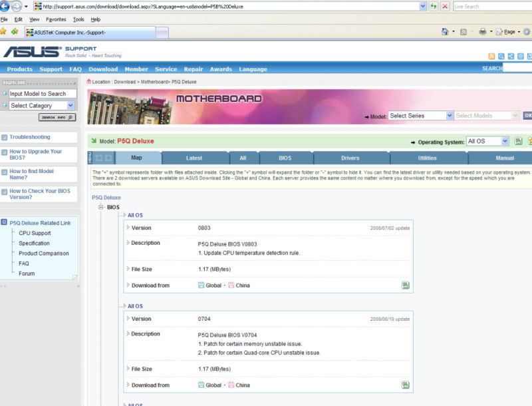532x406 pixels.
Task: Click the Print icon in IE toolbar
Action: pyautogui.click(x=483, y=31)
